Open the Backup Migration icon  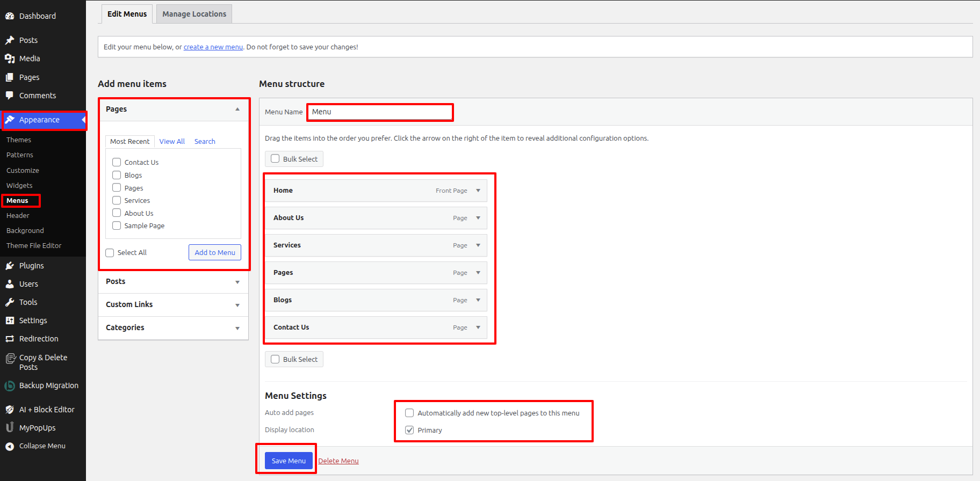pyautogui.click(x=10, y=385)
